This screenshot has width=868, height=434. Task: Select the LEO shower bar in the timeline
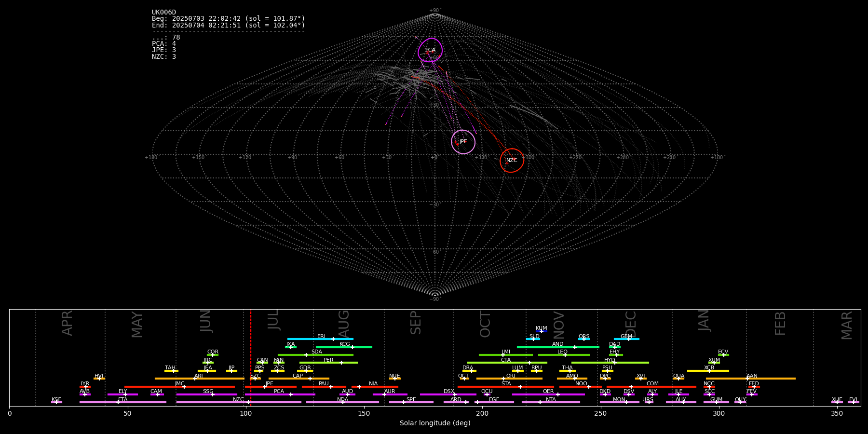[564, 355]
